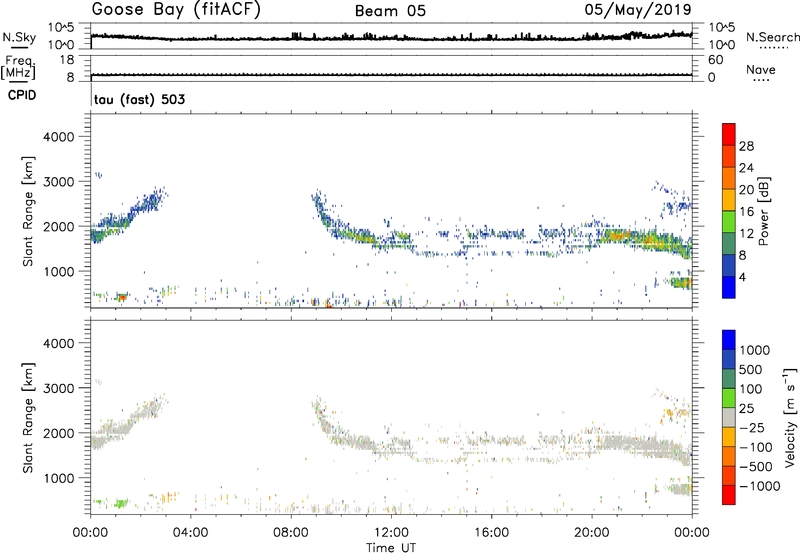Click the Nave axis value "60"
This screenshot has height=554, width=800.
tap(715, 60)
